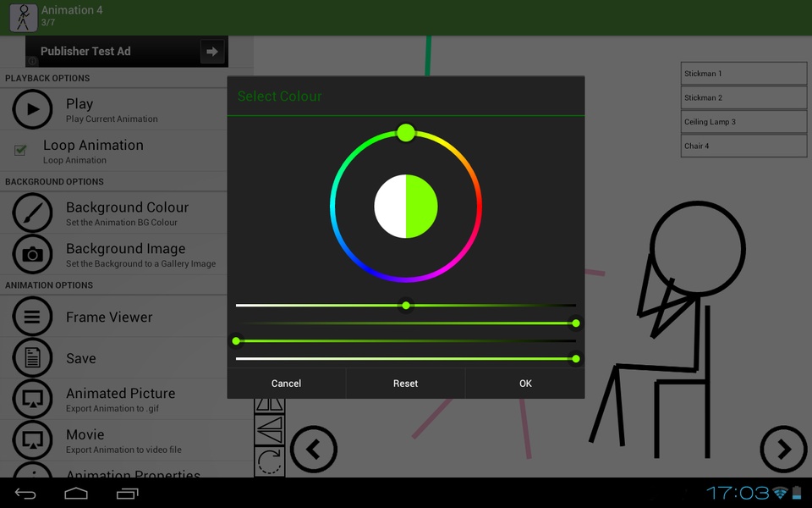This screenshot has width=812, height=508.
Task: Click the Animation 4 title text
Action: (72, 10)
